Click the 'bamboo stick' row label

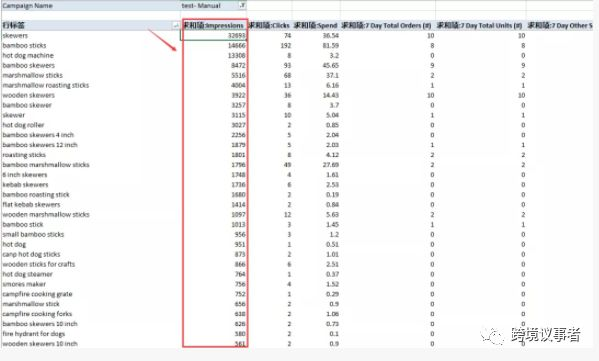[23, 224]
